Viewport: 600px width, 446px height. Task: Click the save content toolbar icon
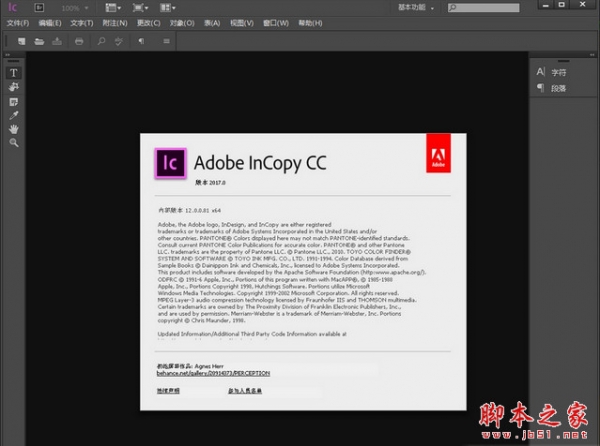point(57,41)
